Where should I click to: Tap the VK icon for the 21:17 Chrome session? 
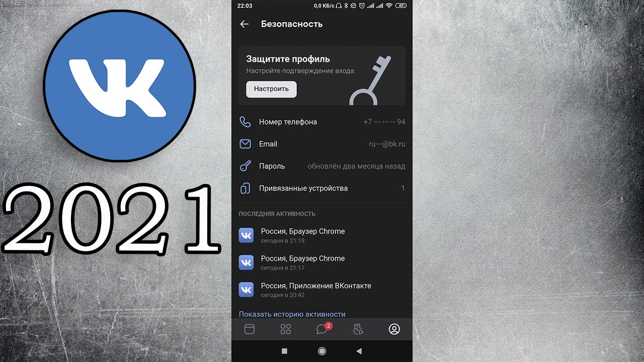(246, 262)
